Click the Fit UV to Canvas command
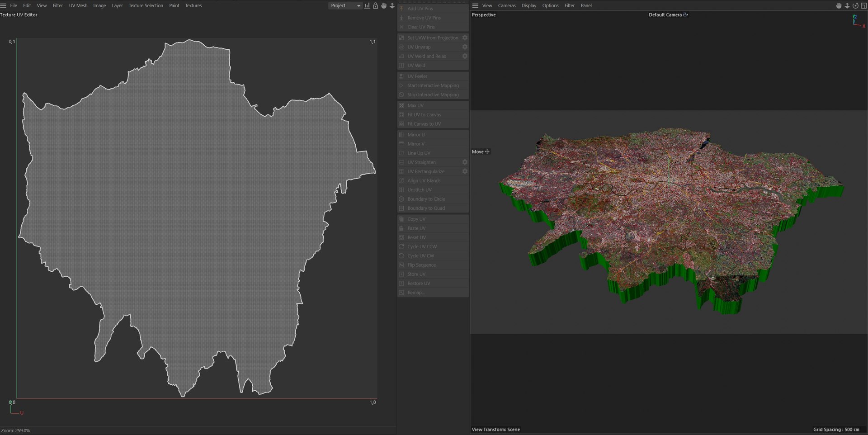 point(424,115)
